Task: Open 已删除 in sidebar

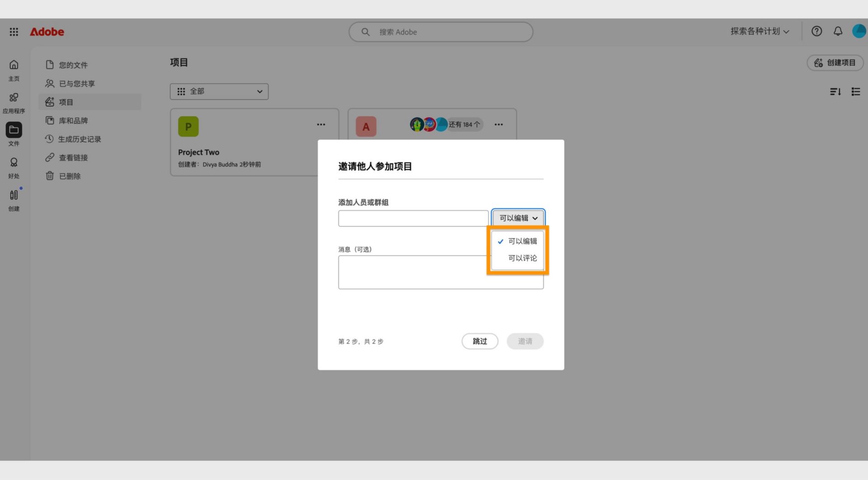Action: (90, 176)
